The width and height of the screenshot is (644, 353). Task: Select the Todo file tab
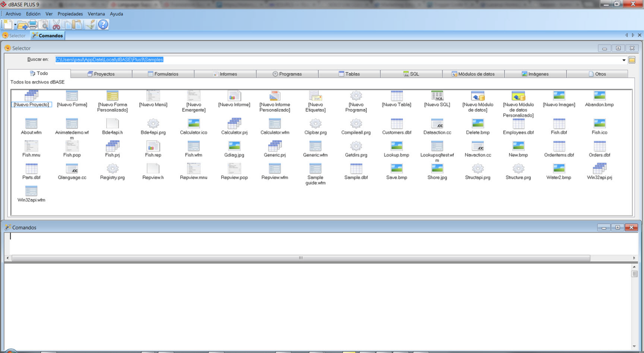39,74
